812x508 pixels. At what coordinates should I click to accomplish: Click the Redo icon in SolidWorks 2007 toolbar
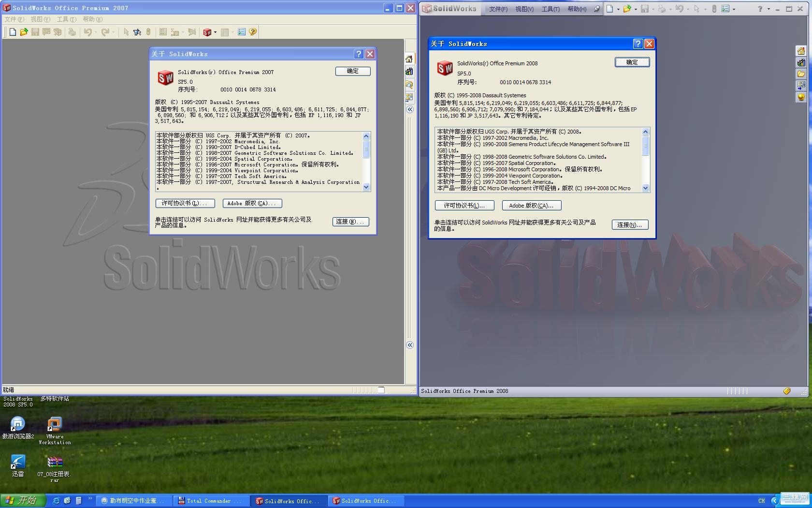[105, 32]
